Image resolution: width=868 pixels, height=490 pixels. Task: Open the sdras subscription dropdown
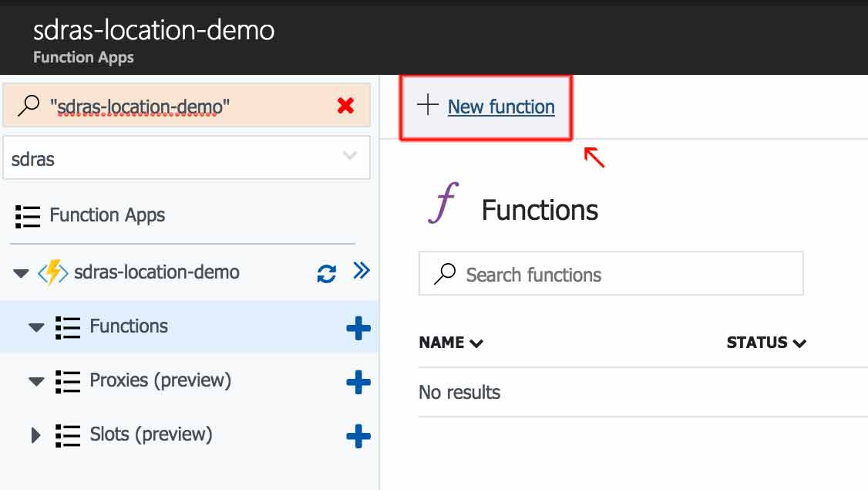tap(352, 157)
